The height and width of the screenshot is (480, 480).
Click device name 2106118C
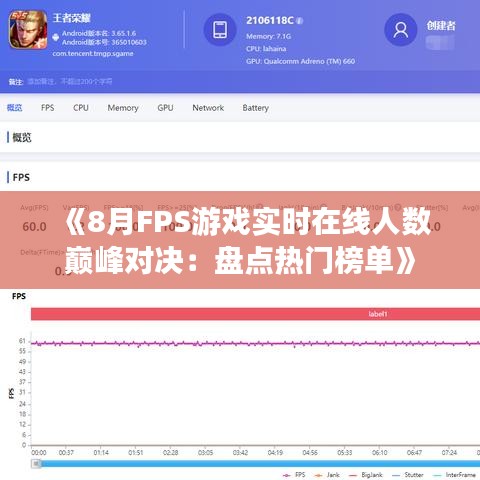(x=270, y=21)
